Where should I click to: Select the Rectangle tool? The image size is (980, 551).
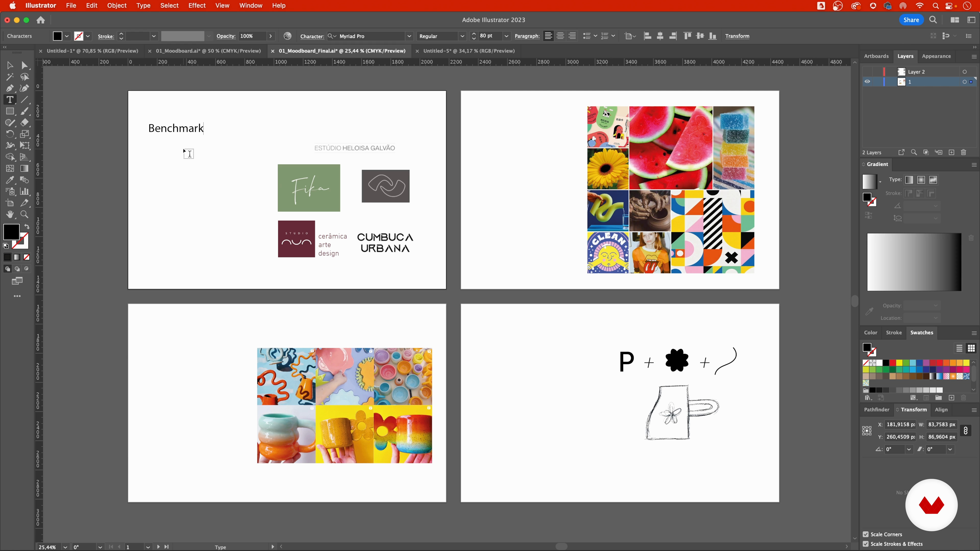(x=10, y=111)
